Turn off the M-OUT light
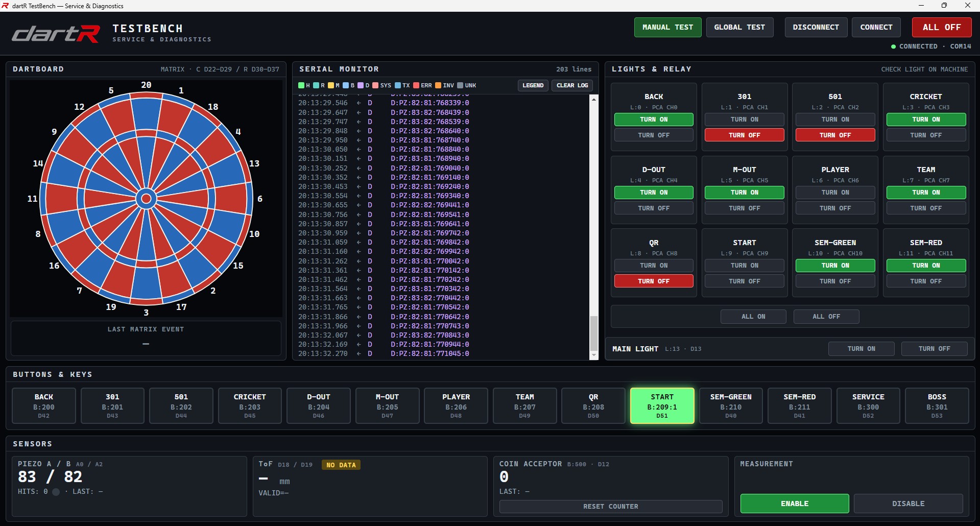 click(745, 208)
